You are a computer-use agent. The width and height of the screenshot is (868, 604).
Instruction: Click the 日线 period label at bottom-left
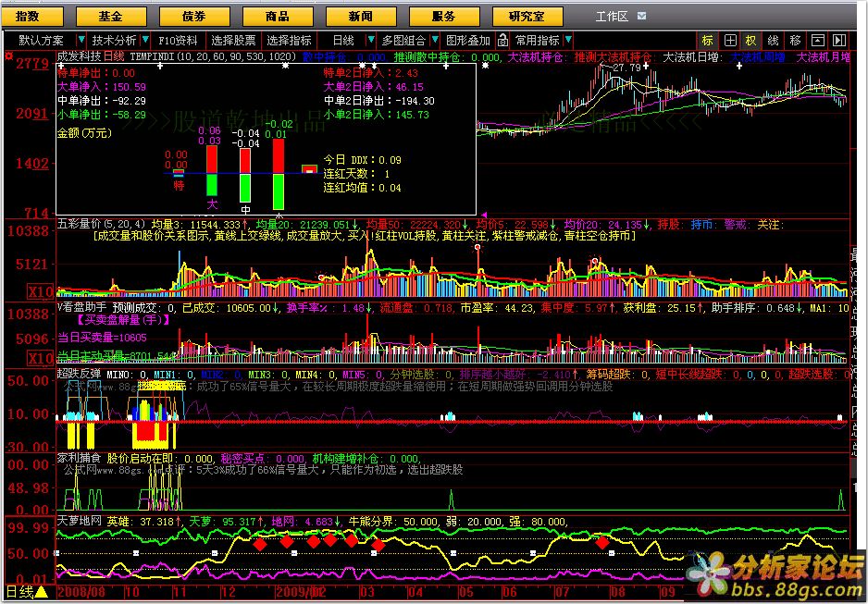[19, 592]
